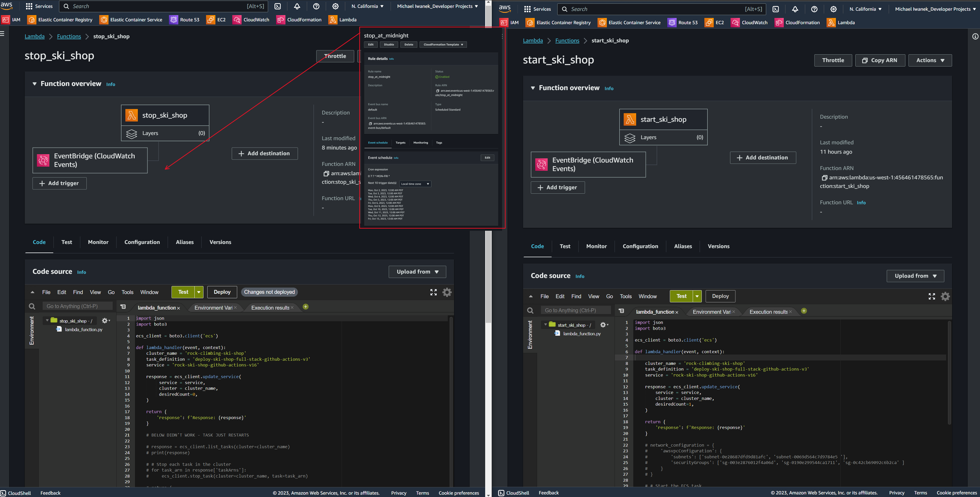Click Throttle button in start_ski_shop
Screen dimensions: 980x497
click(833, 60)
